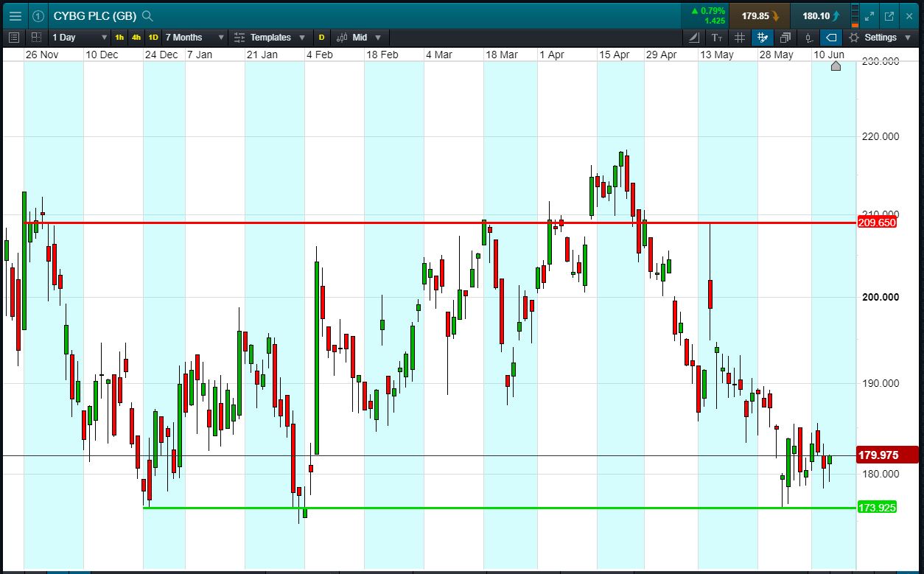Open the 1 Day interval dropdown
Viewport: 924px width, 574px height.
pyautogui.click(x=80, y=37)
